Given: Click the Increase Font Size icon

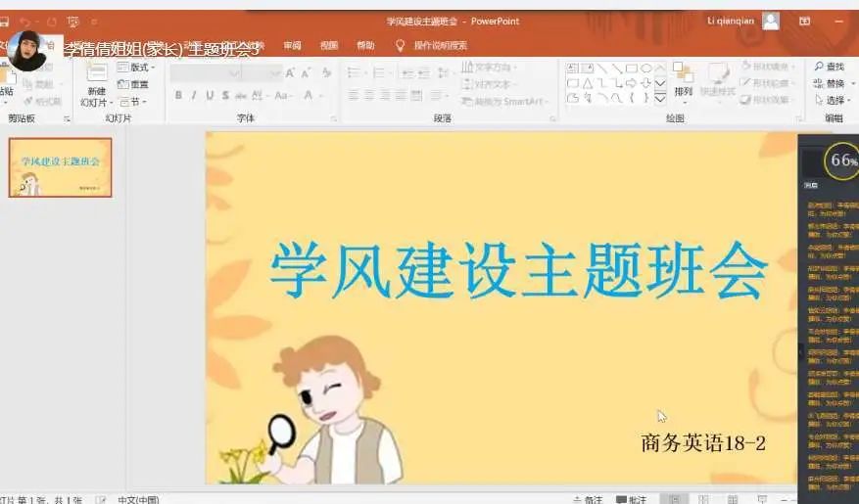Looking at the screenshot, I should (290, 72).
